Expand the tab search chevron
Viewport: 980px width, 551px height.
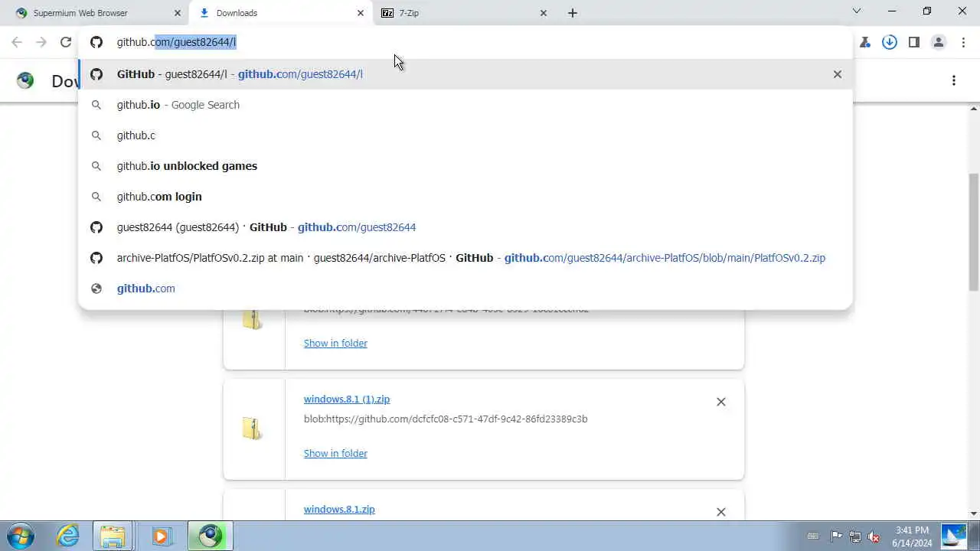(857, 11)
